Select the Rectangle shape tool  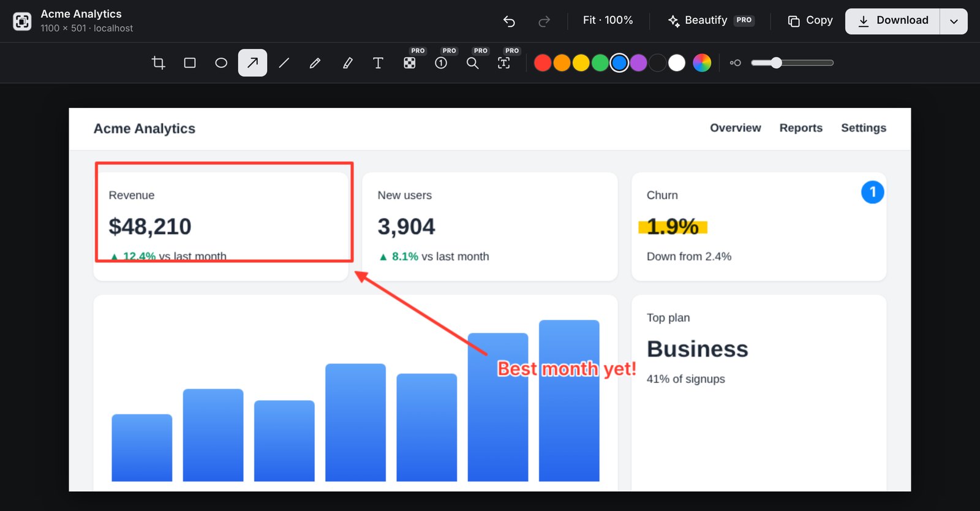190,62
